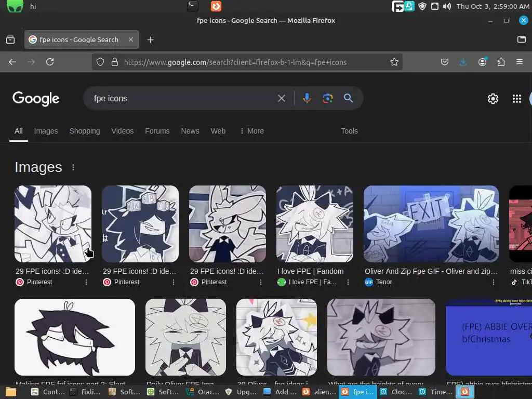Screen dimensions: 532x399
Task: Select the All results tab
Action: 19,131
